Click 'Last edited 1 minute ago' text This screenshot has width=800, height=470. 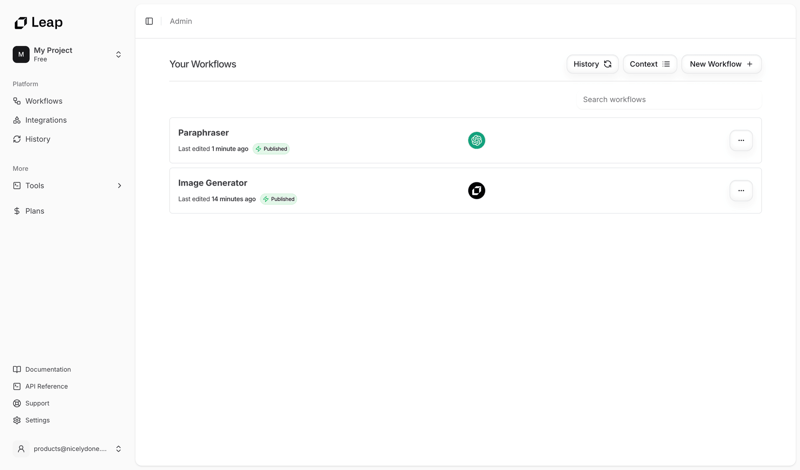tap(213, 149)
